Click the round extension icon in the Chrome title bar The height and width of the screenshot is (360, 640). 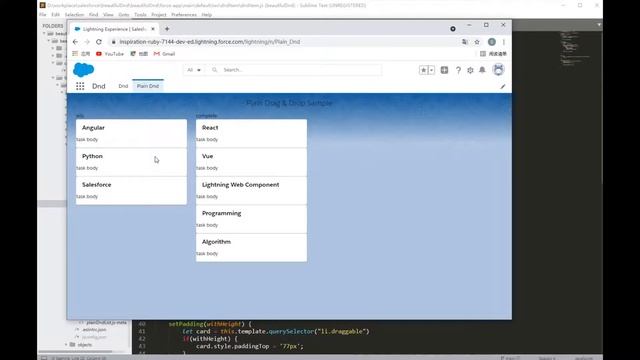453,29
